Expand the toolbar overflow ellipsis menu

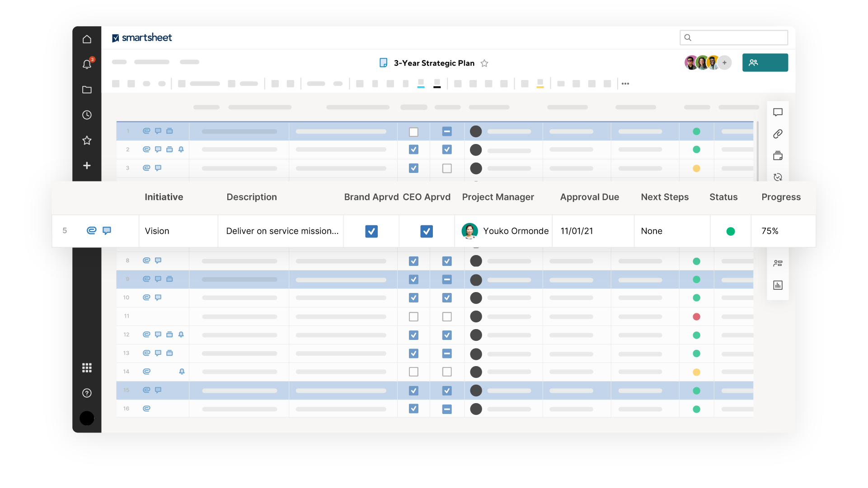pos(626,84)
